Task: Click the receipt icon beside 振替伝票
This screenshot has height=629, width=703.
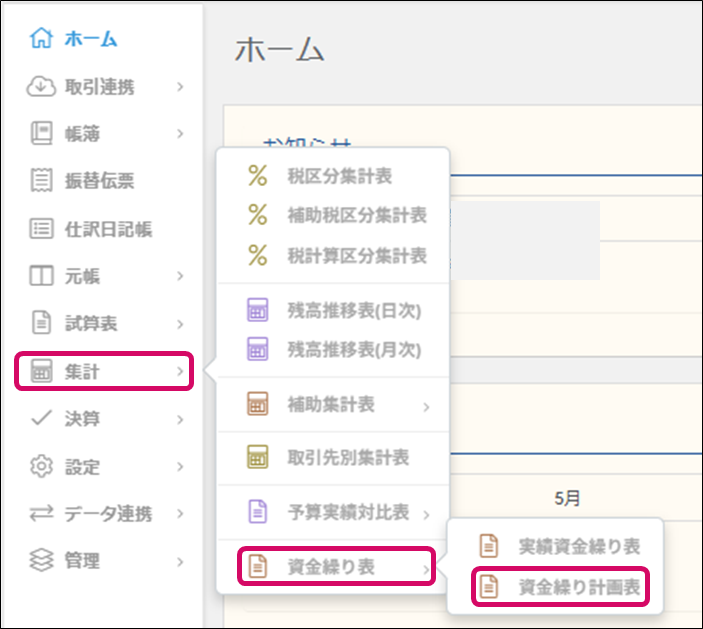Action: pos(41,181)
